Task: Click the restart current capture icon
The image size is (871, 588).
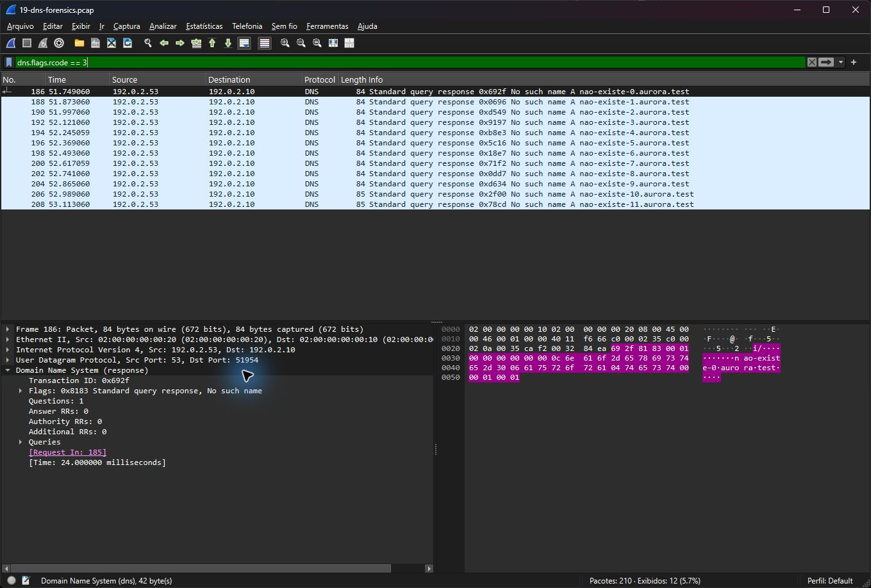Action: point(43,43)
